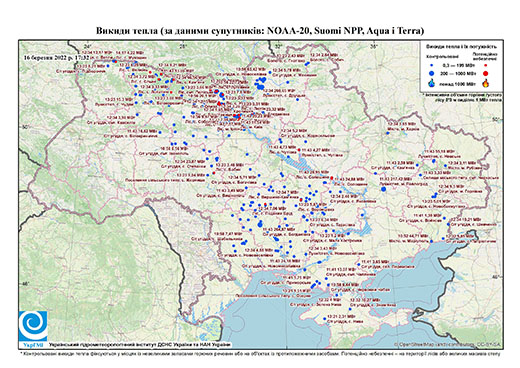Select the blue heat marker at Маріуполь
Image resolution: width=520 pixels, height=368 pixels.
(432, 241)
